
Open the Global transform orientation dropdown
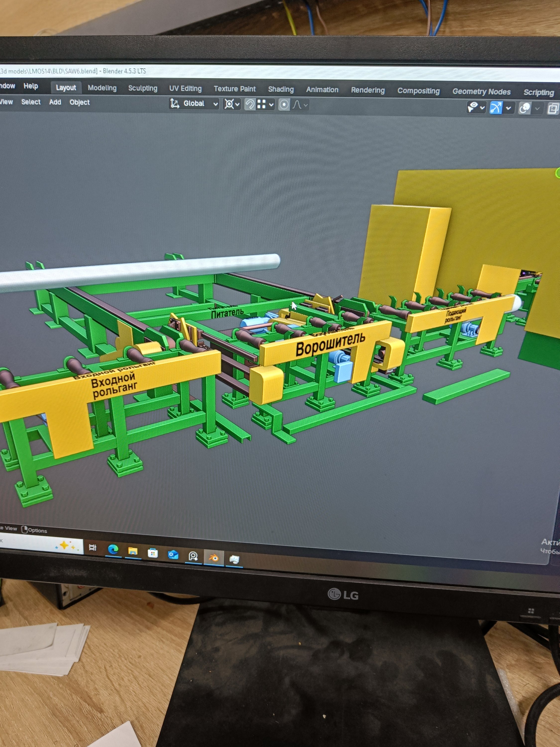pos(194,103)
